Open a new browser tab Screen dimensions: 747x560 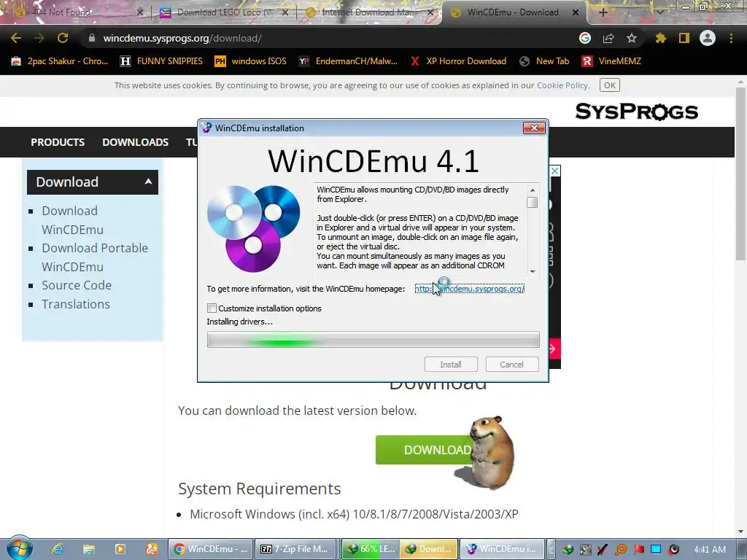603,12
